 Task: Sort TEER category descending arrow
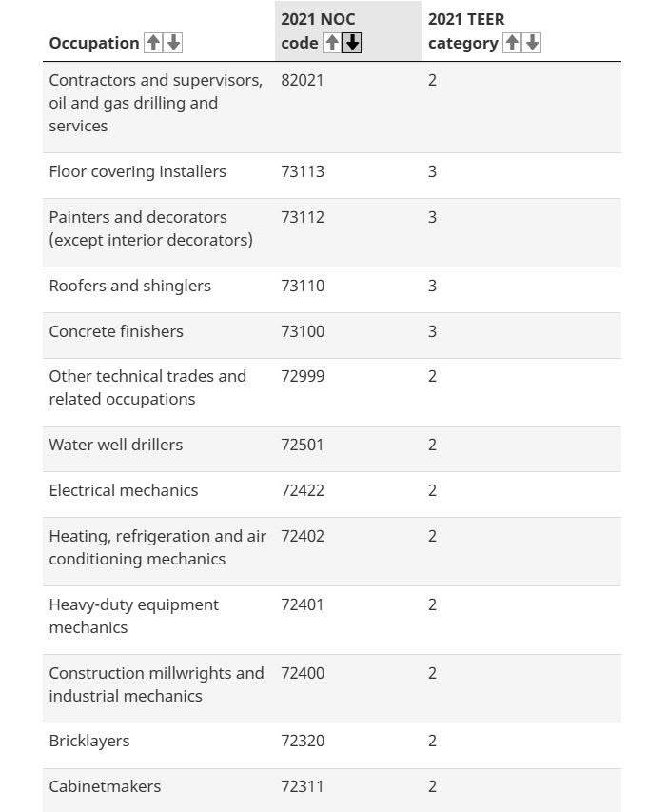click(532, 43)
